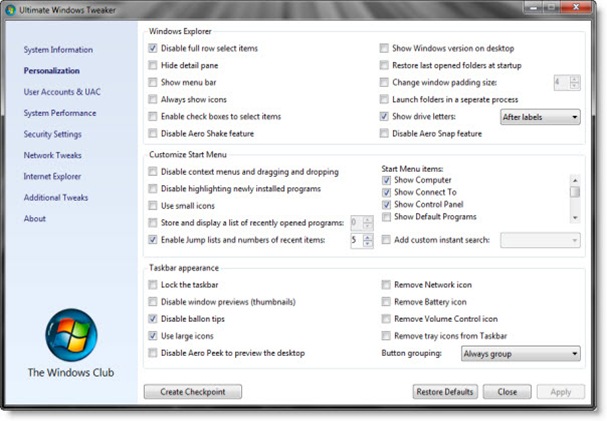607x421 pixels.
Task: Uncheck Show Computer start menu item
Action: coord(386,180)
